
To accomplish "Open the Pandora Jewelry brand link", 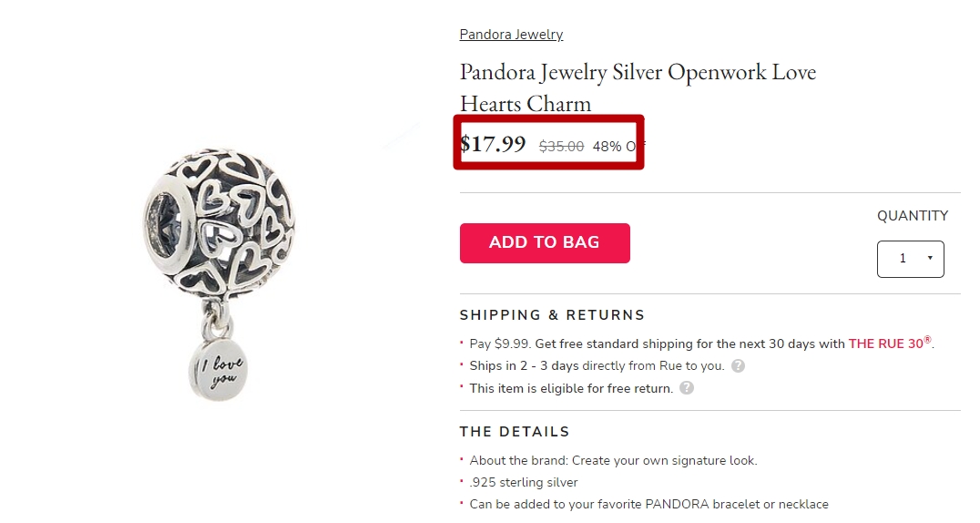I will (511, 35).
